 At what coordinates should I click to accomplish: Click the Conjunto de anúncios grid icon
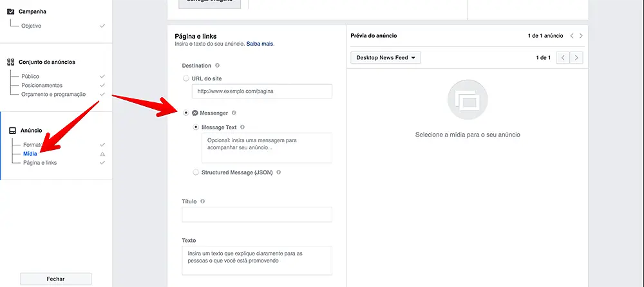click(10, 62)
